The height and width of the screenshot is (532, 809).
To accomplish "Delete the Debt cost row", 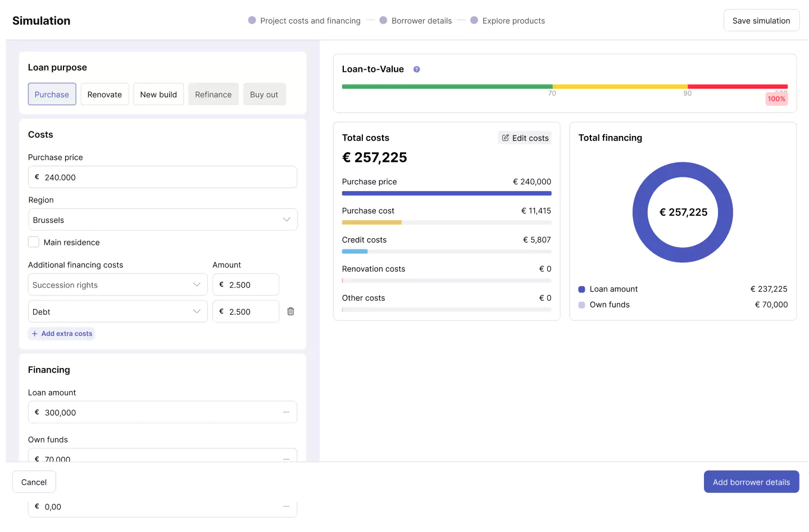I will coord(290,312).
